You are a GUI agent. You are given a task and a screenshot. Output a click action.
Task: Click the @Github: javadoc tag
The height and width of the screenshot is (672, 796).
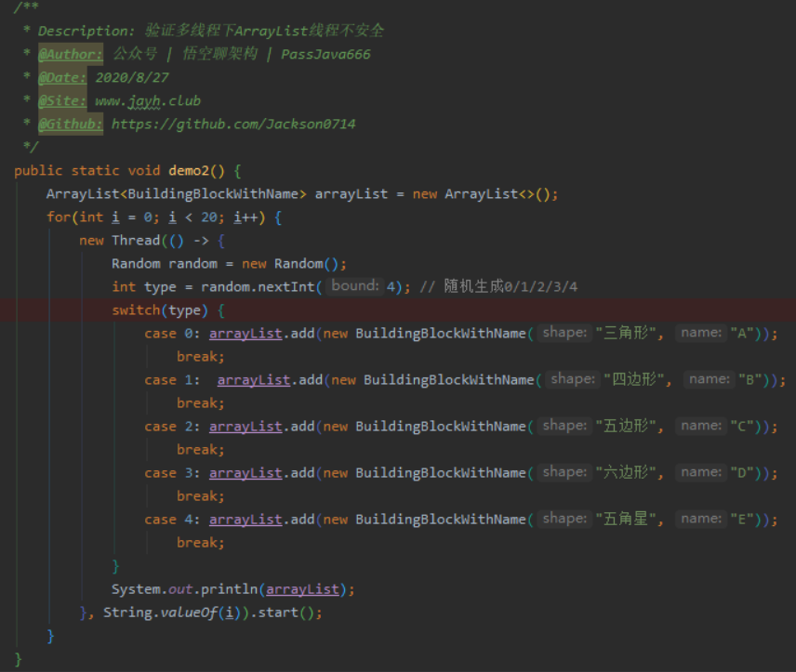pos(71,125)
